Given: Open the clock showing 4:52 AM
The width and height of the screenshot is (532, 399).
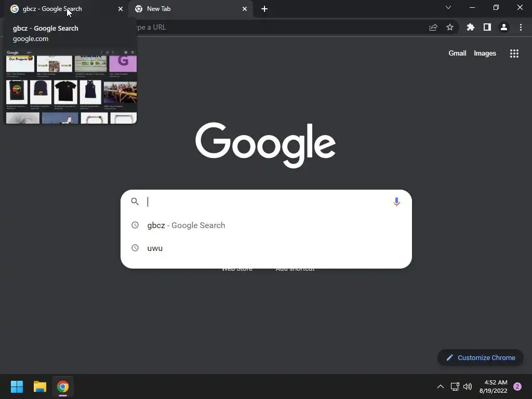Looking at the screenshot, I should [x=494, y=387].
